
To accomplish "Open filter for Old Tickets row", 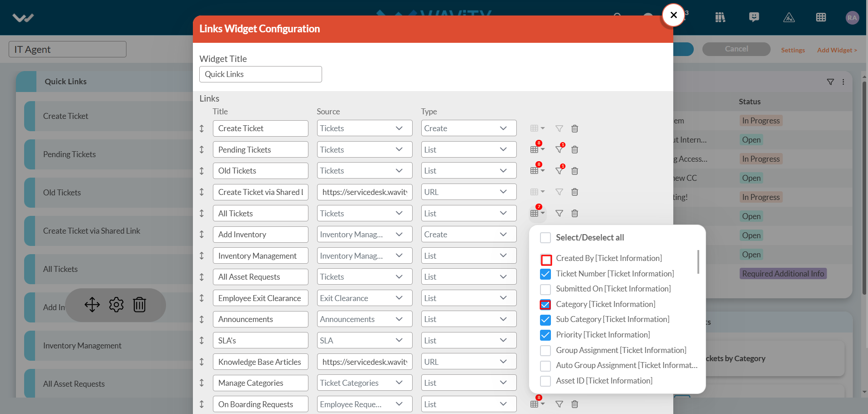I will click(x=560, y=171).
